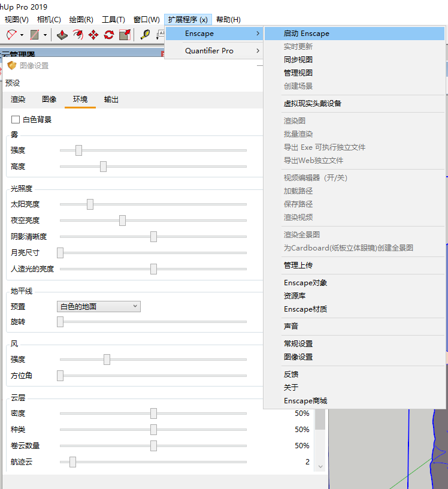
Task: Select the Arc tool icon
Action: point(11,35)
